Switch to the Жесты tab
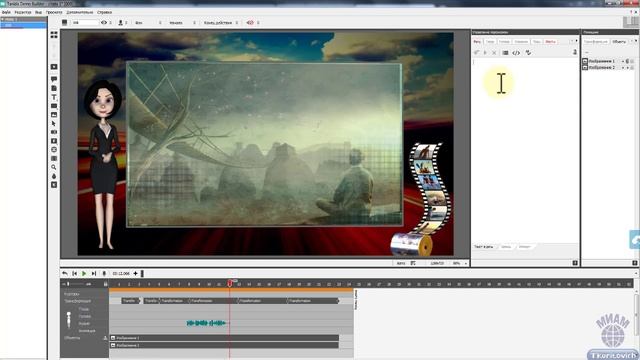 pos(550,42)
